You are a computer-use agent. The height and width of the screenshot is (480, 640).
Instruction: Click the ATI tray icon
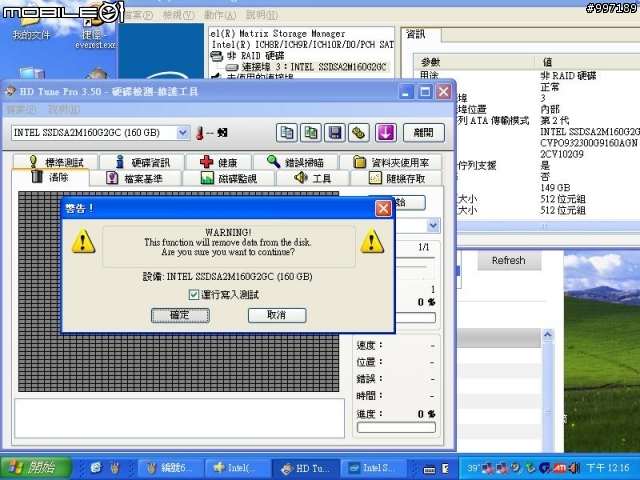tap(559, 468)
